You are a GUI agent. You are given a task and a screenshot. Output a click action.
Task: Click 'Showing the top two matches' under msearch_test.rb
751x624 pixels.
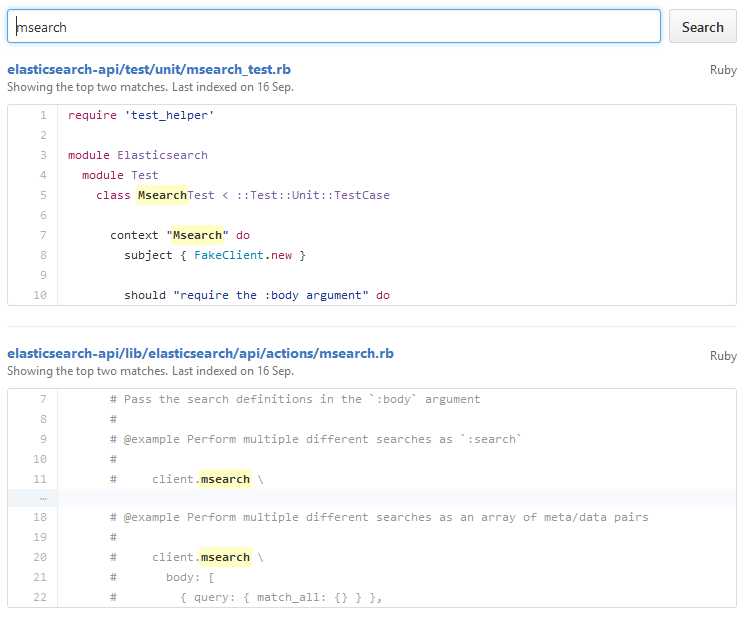point(150,87)
